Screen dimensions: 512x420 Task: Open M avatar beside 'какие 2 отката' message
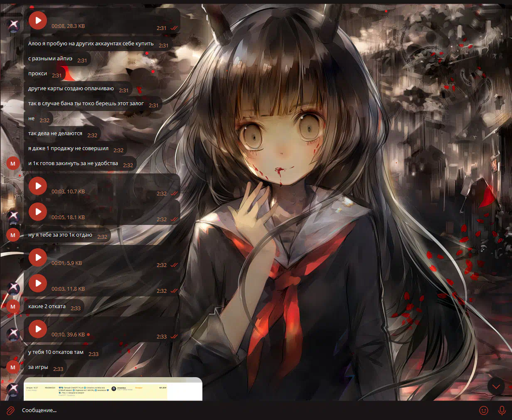coord(13,306)
